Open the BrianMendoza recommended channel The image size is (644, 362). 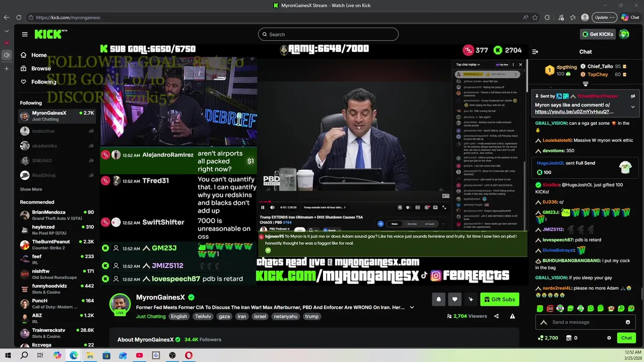(x=57, y=215)
